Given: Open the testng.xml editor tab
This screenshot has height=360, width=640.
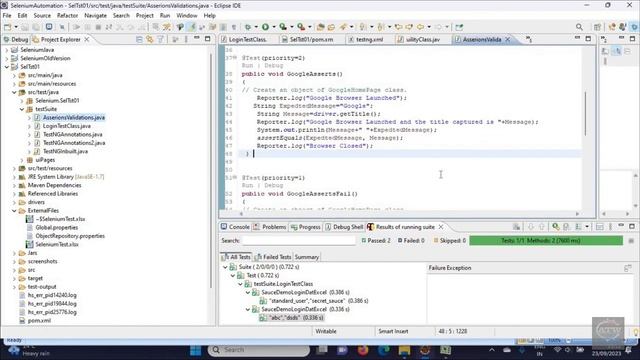Looking at the screenshot, I should coord(366,39).
